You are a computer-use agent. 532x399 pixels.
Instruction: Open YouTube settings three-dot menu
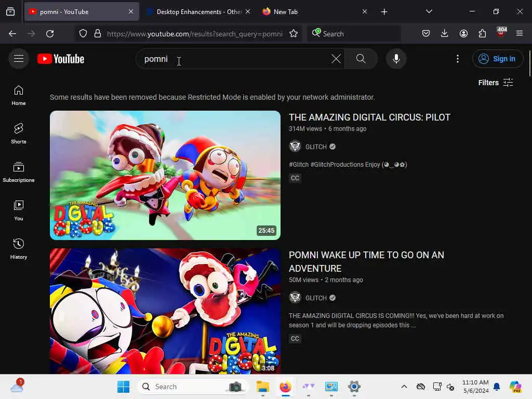point(458,59)
